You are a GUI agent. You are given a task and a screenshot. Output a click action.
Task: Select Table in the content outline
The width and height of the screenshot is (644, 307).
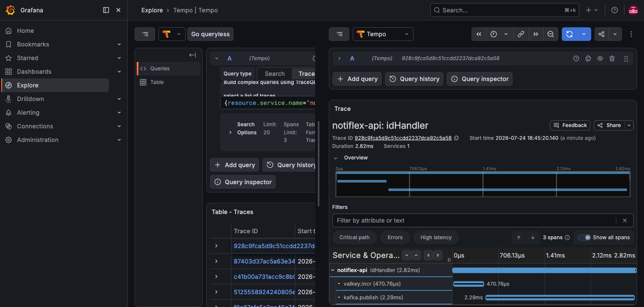pos(169,82)
